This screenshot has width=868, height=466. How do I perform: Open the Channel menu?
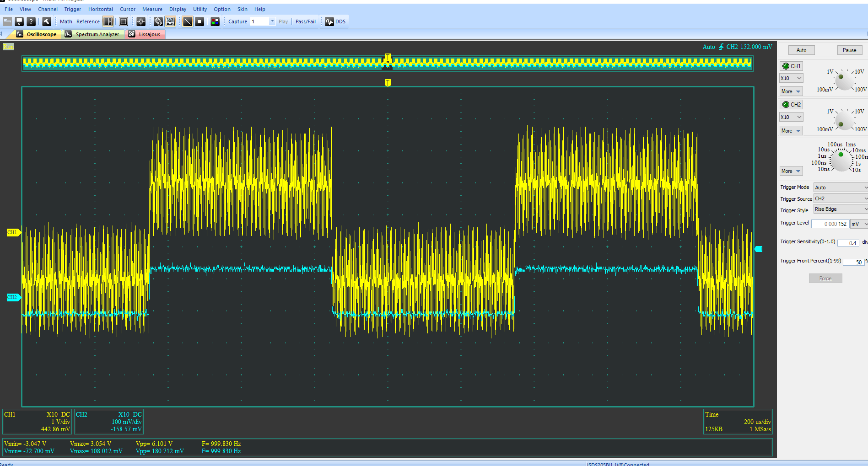[x=48, y=9]
